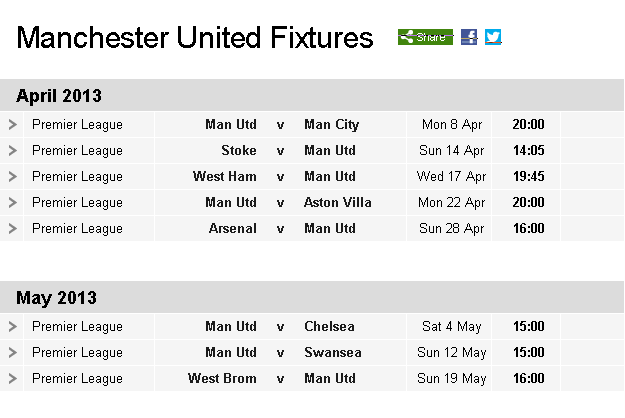Click the April 2013 section header

tap(312, 95)
